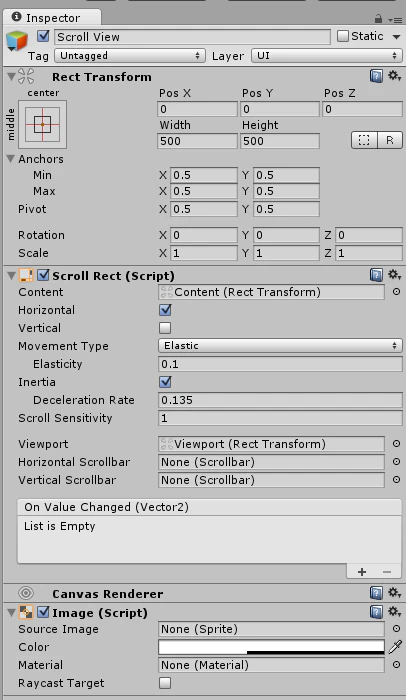The height and width of the screenshot is (700, 406).
Task: Toggle Scroll View object active checkbox
Action: [43, 36]
